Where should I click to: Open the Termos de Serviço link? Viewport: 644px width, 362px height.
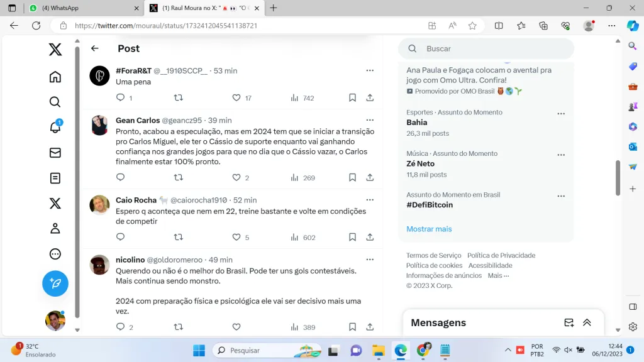coord(433,255)
